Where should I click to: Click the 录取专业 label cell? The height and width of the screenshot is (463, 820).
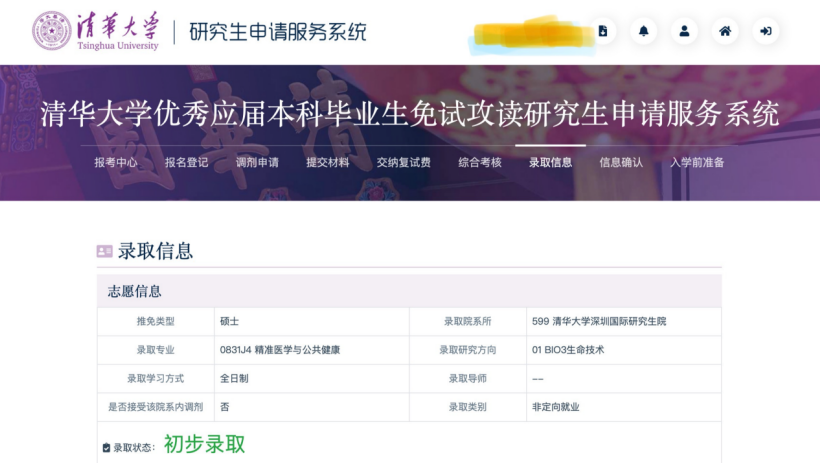156,350
